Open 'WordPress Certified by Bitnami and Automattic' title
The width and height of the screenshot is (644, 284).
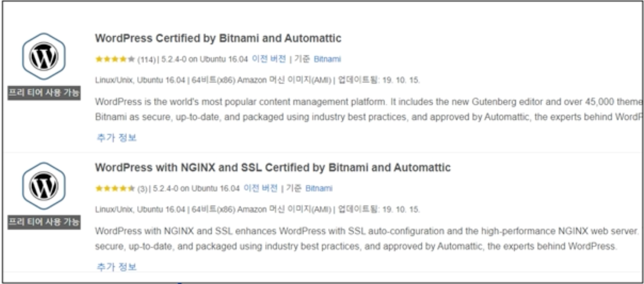point(218,38)
